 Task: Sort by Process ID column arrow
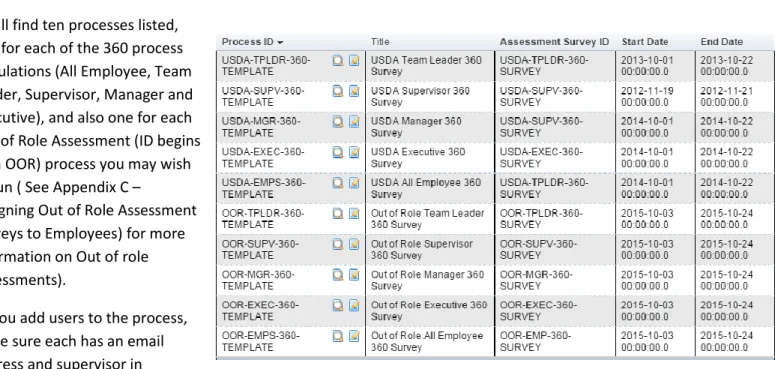click(280, 42)
